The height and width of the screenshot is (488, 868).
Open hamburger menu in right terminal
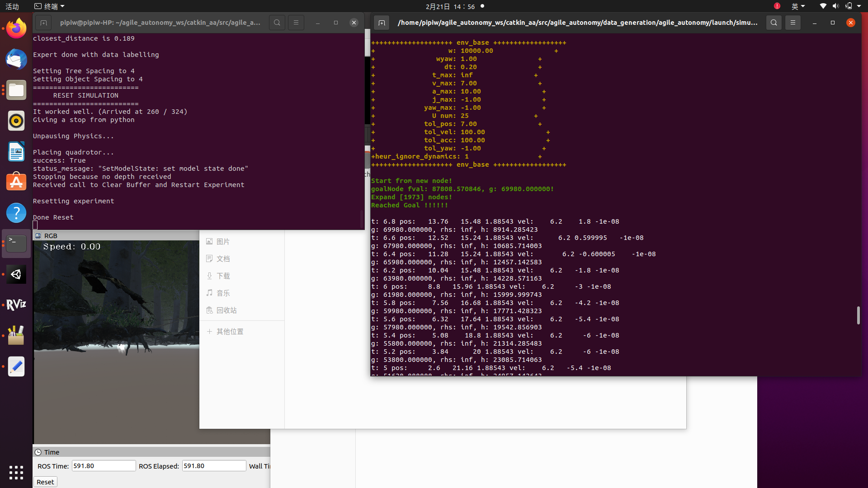tap(793, 23)
